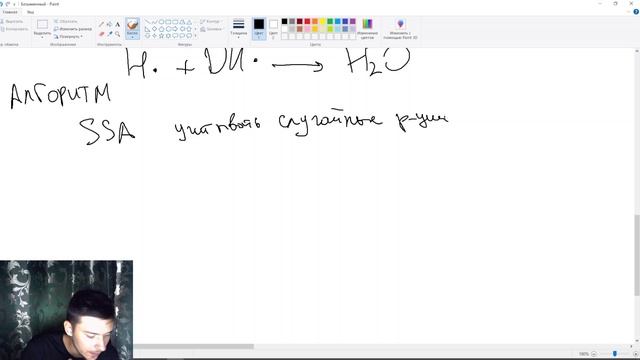Click the zoom out minus button
Image resolution: width=640 pixels, height=360 pixels.
coord(594,354)
